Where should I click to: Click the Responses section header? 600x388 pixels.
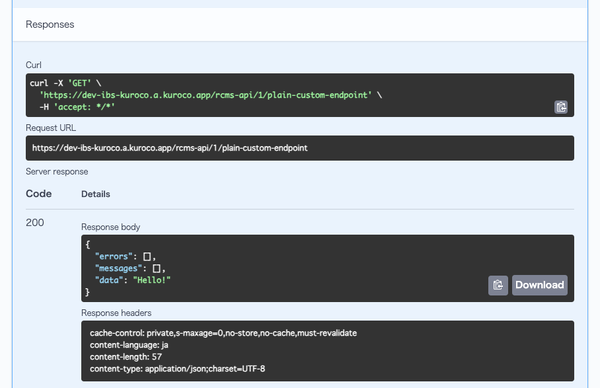coord(50,24)
